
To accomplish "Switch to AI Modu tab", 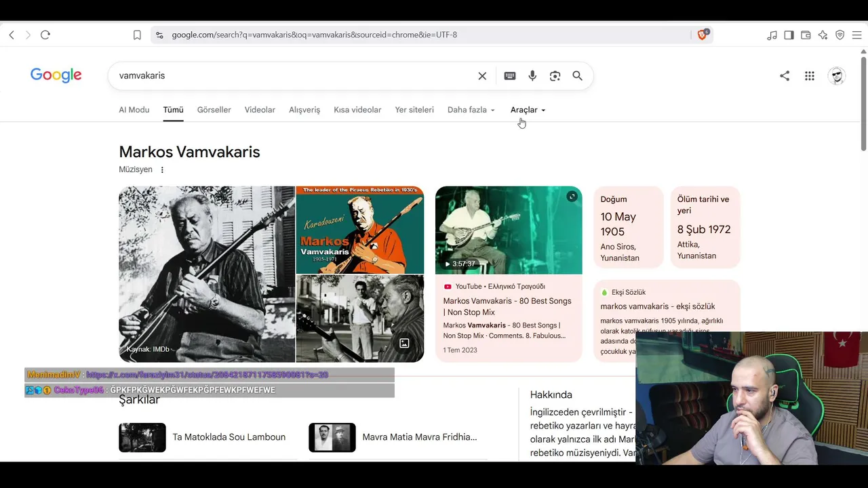I will tap(134, 110).
